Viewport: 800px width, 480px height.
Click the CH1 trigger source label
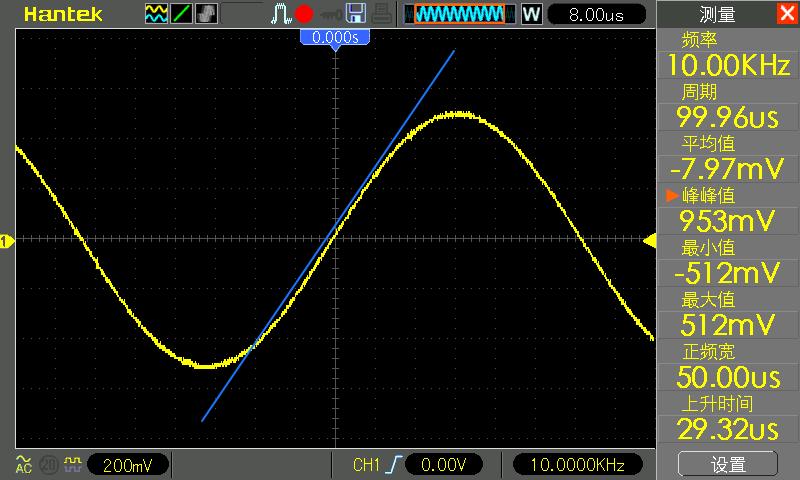pyautogui.click(x=366, y=465)
